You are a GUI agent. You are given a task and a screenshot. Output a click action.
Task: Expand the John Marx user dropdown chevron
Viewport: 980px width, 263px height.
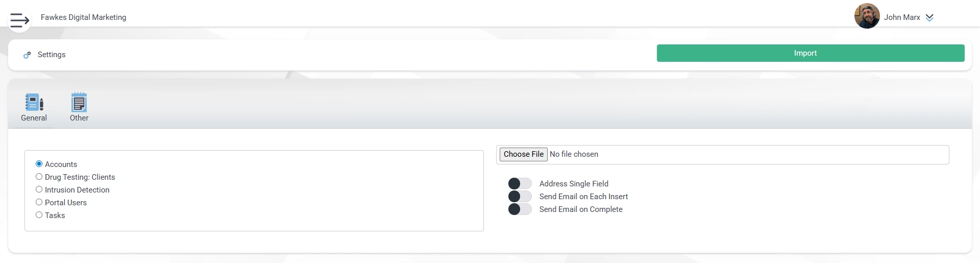point(929,17)
